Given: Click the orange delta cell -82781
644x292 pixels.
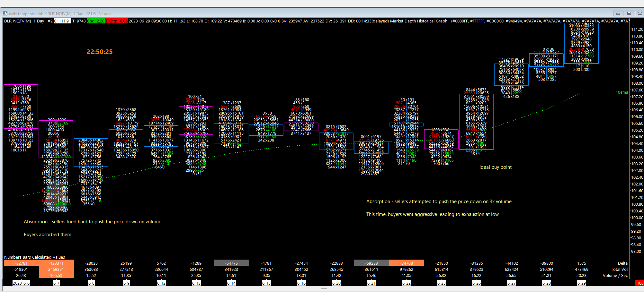Looking at the screenshot, I should tap(21, 263).
